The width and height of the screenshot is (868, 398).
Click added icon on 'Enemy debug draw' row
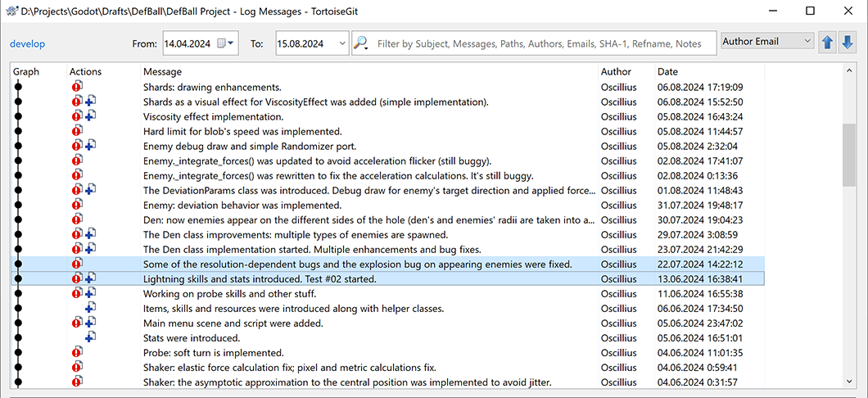91,145
